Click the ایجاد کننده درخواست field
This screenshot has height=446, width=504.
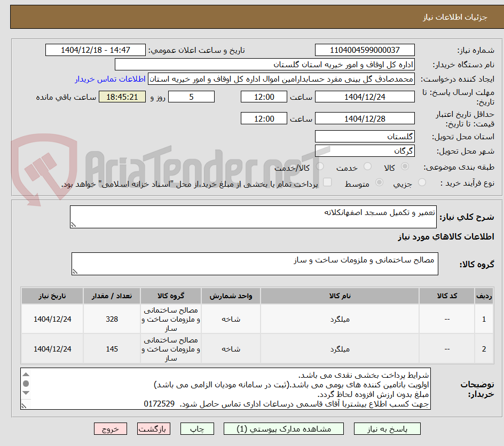(281, 79)
